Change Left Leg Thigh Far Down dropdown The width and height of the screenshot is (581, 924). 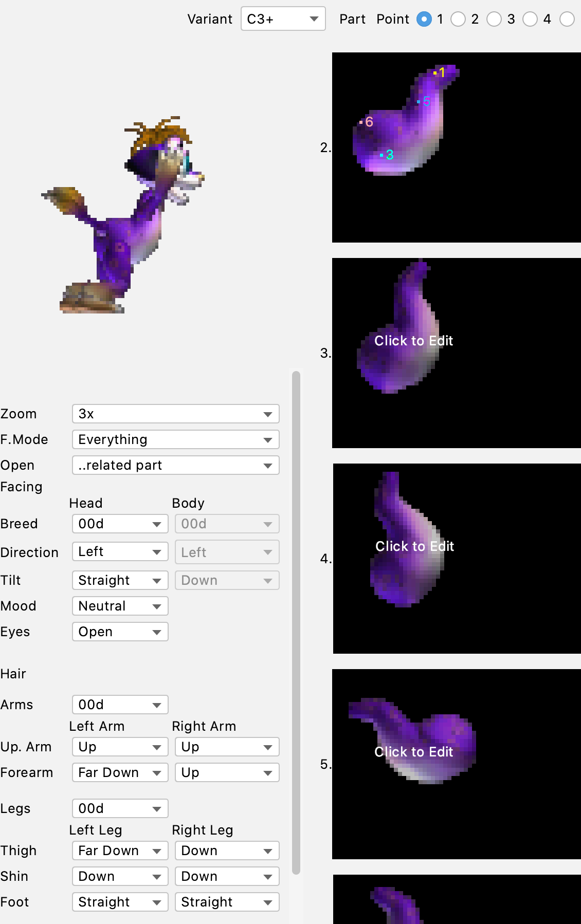(x=120, y=851)
